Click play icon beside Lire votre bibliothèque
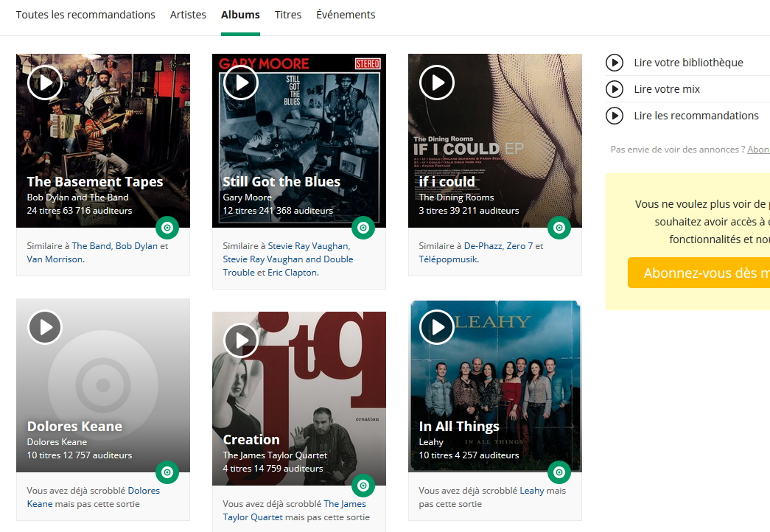770x532 pixels. pyautogui.click(x=615, y=63)
